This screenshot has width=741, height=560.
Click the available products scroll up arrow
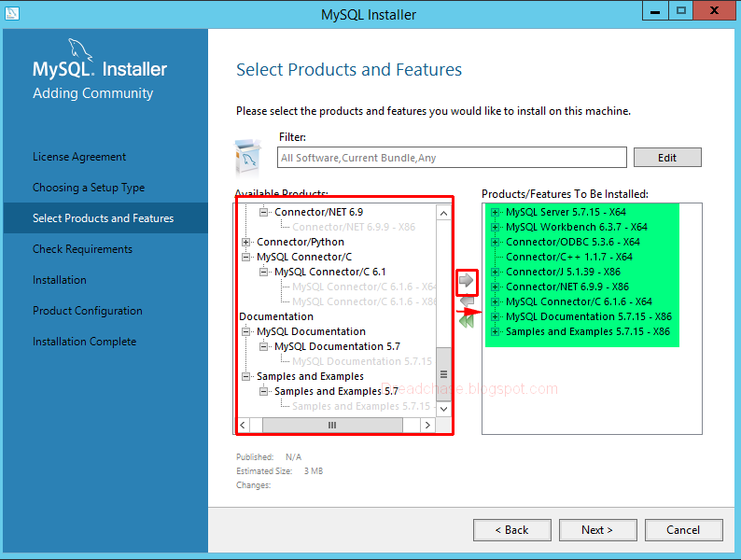(443, 213)
